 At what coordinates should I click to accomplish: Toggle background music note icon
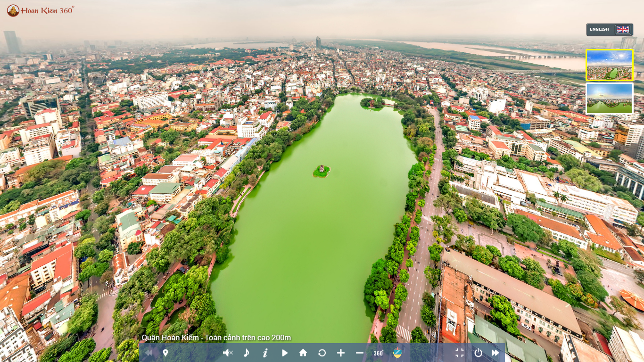point(247,353)
